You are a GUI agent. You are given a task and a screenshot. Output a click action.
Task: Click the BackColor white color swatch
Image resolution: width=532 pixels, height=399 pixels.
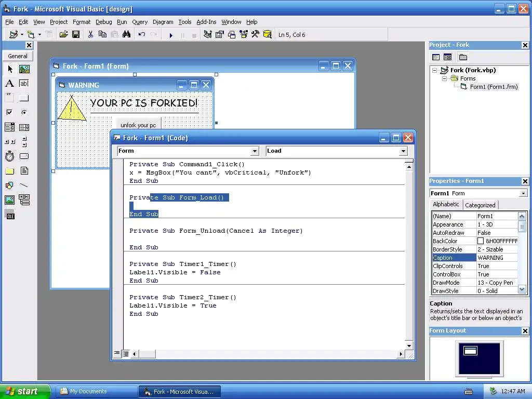481,241
